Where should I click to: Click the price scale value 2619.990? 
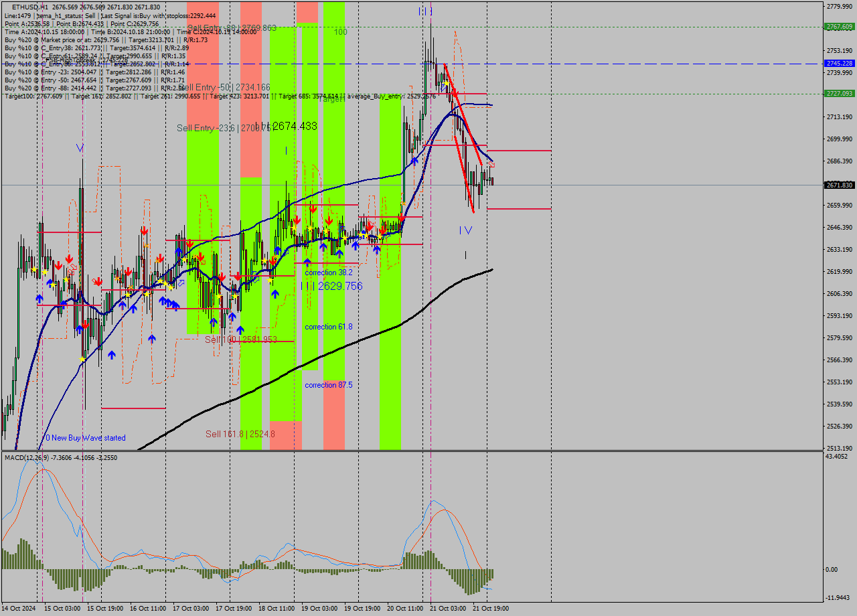tap(839, 271)
